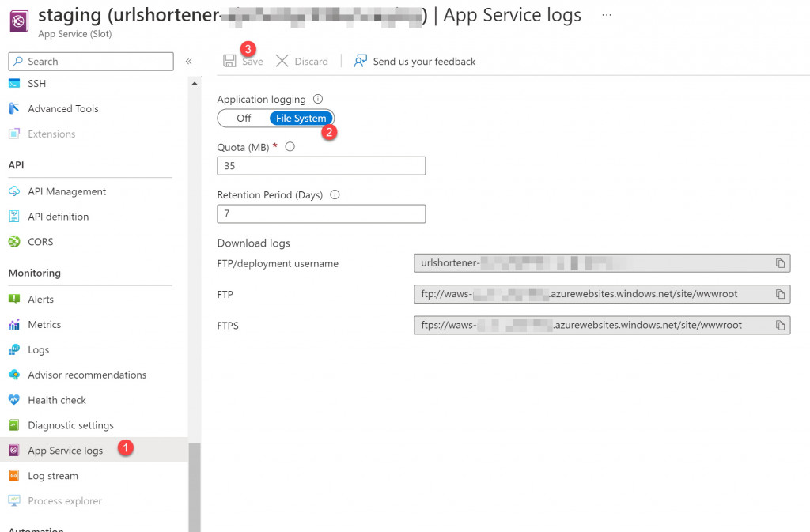Show Application logging info tooltip

(318, 99)
